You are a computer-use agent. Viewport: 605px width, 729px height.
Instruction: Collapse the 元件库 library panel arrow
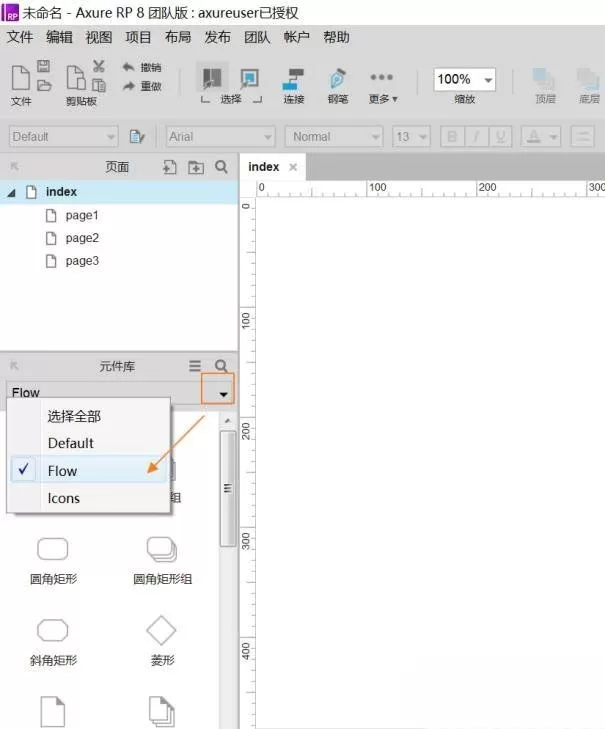(x=14, y=366)
